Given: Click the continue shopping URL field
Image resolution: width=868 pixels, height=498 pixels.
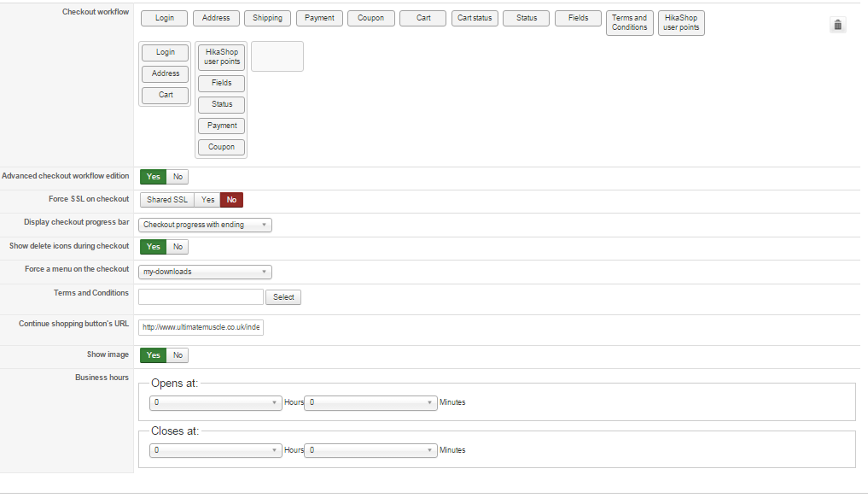Looking at the screenshot, I should (x=201, y=328).
